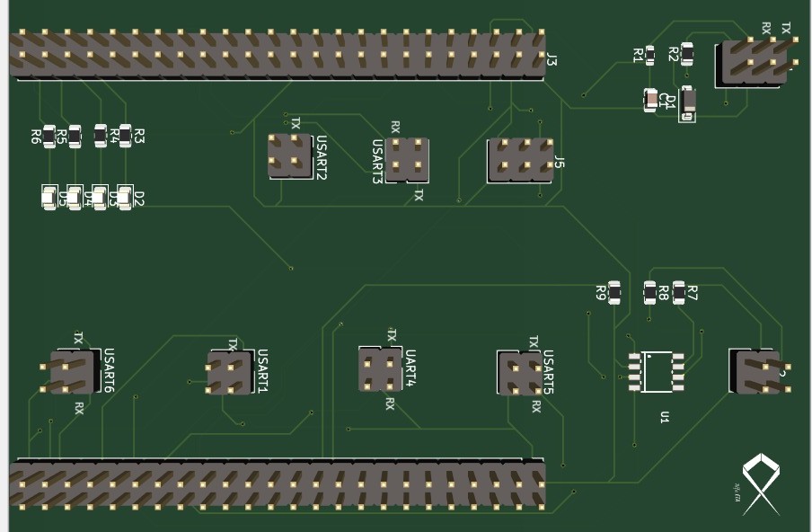Select the angled header right of U1

click(x=759, y=370)
